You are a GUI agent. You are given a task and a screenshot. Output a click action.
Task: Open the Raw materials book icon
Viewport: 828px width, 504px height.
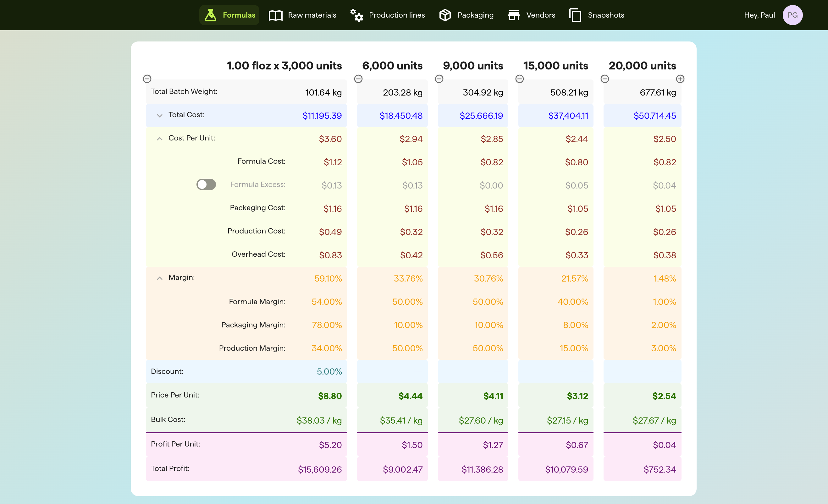275,15
